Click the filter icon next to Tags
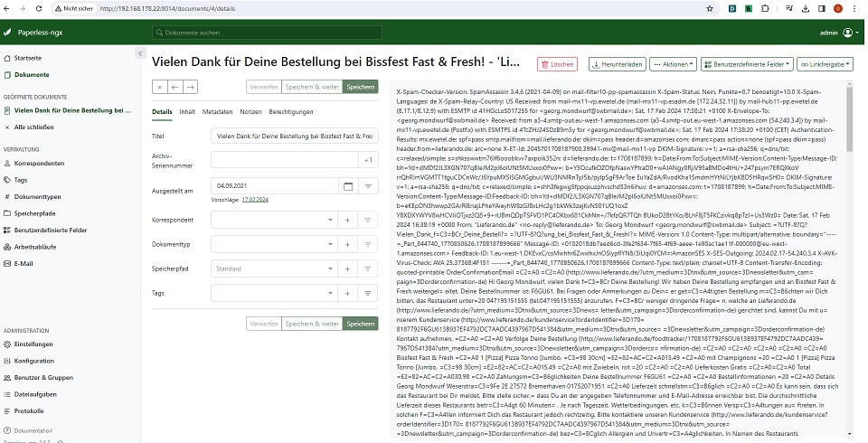The width and height of the screenshot is (868, 443). [x=368, y=294]
